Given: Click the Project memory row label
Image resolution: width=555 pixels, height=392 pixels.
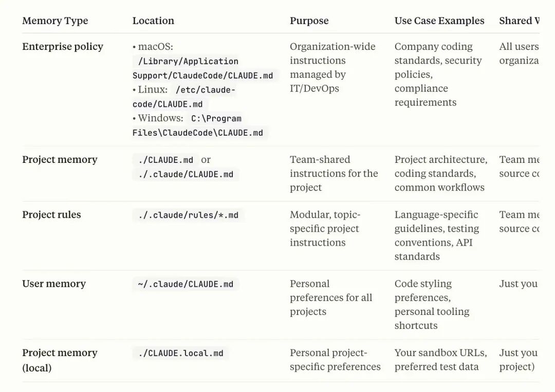Looking at the screenshot, I should pos(60,160).
